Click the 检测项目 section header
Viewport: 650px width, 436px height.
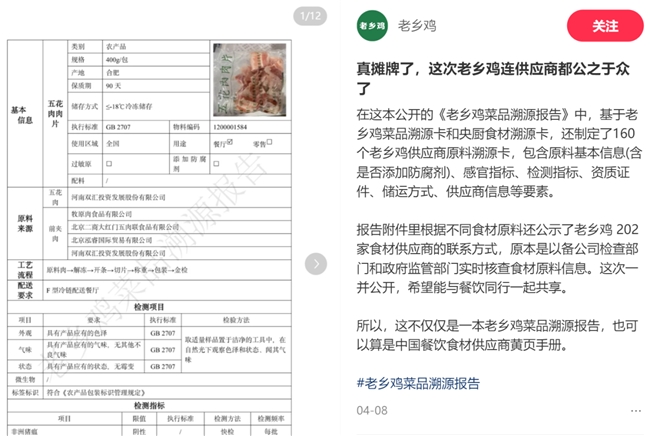(149, 307)
